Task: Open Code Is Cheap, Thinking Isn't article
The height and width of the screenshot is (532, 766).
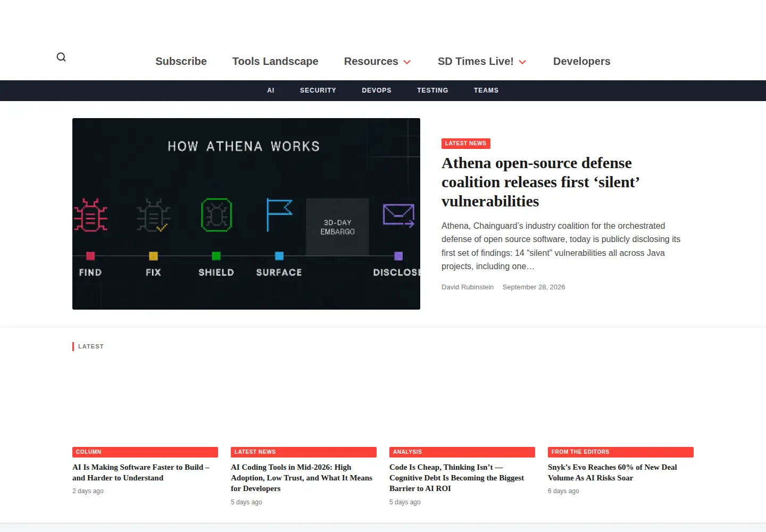Action: coord(456,478)
